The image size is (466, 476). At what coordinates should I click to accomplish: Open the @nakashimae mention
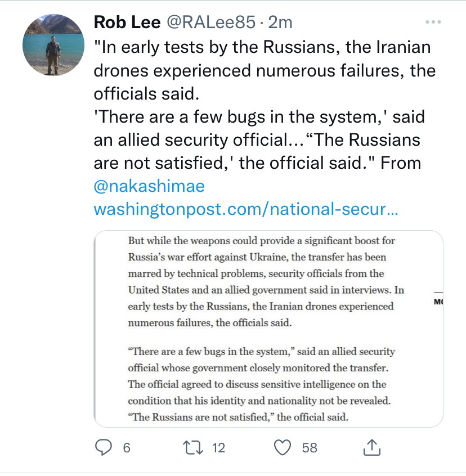tap(149, 186)
